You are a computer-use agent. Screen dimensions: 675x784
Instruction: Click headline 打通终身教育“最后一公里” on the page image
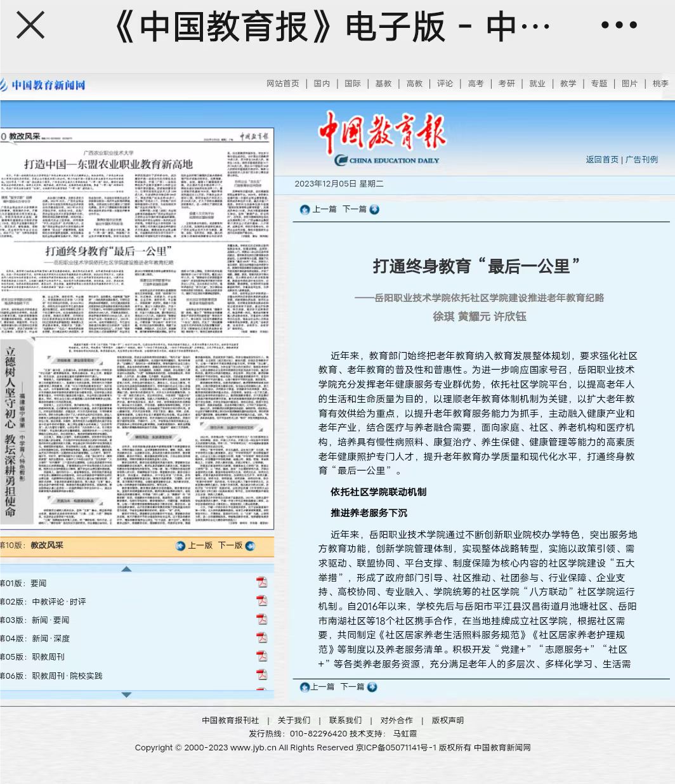[x=107, y=251]
